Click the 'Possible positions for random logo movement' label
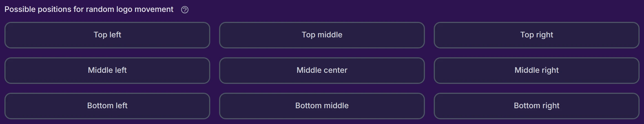 pyautogui.click(x=89, y=9)
